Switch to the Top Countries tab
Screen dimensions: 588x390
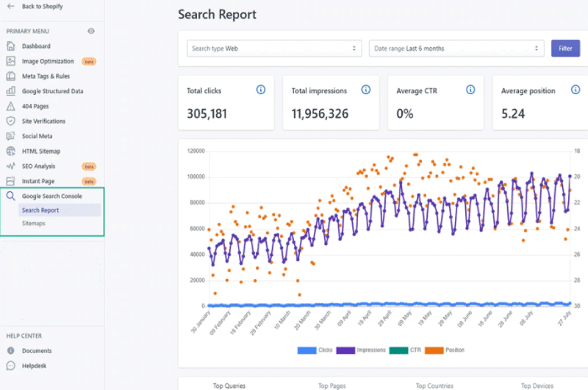coord(434,386)
